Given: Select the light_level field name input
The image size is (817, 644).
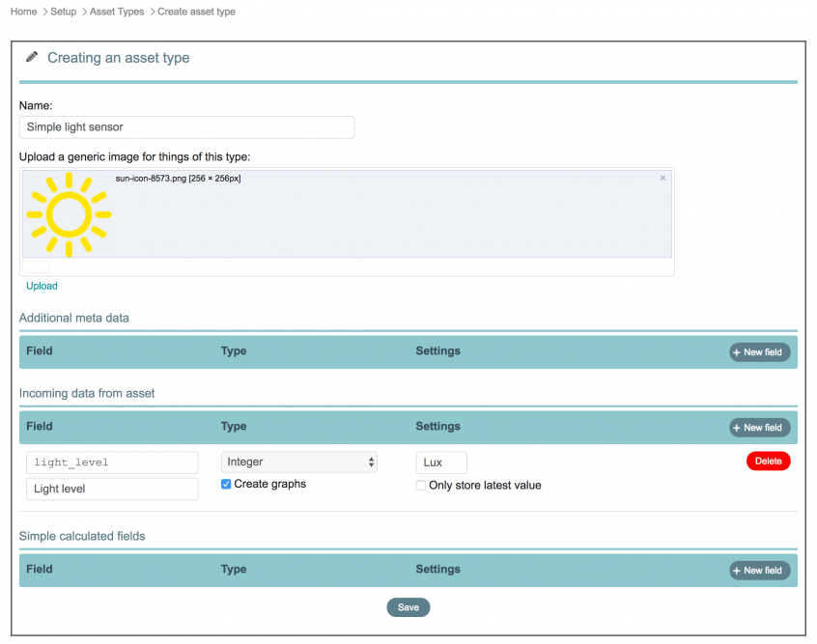Looking at the screenshot, I should [x=111, y=462].
